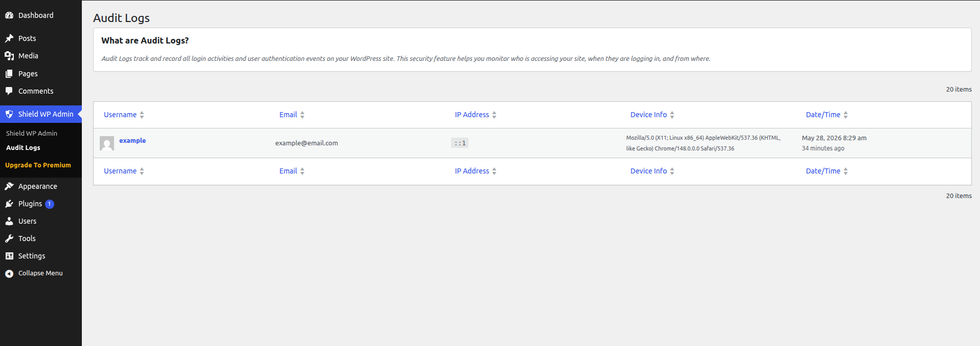Sort using bottom Email footer arrows
This screenshot has height=346, width=980.
pos(302,171)
